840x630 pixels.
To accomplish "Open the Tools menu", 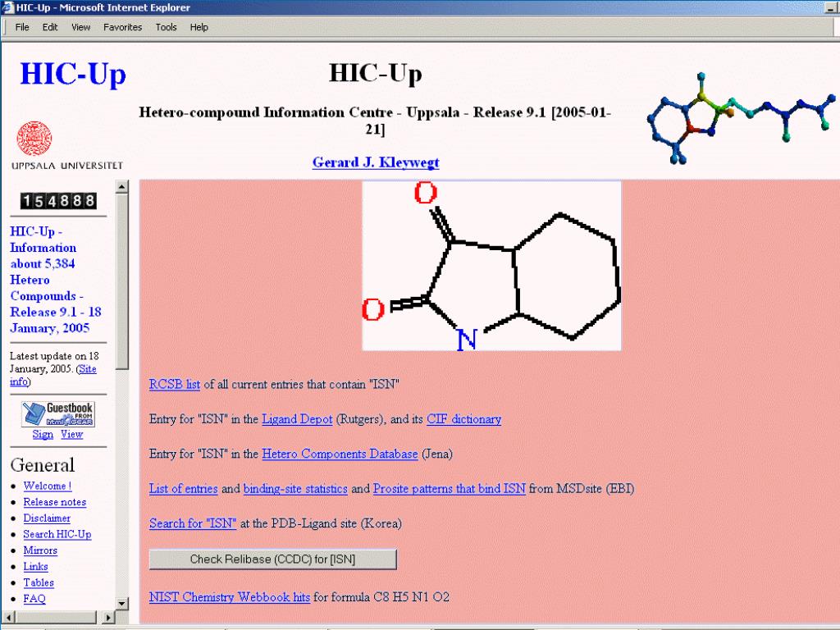I will coord(166,27).
